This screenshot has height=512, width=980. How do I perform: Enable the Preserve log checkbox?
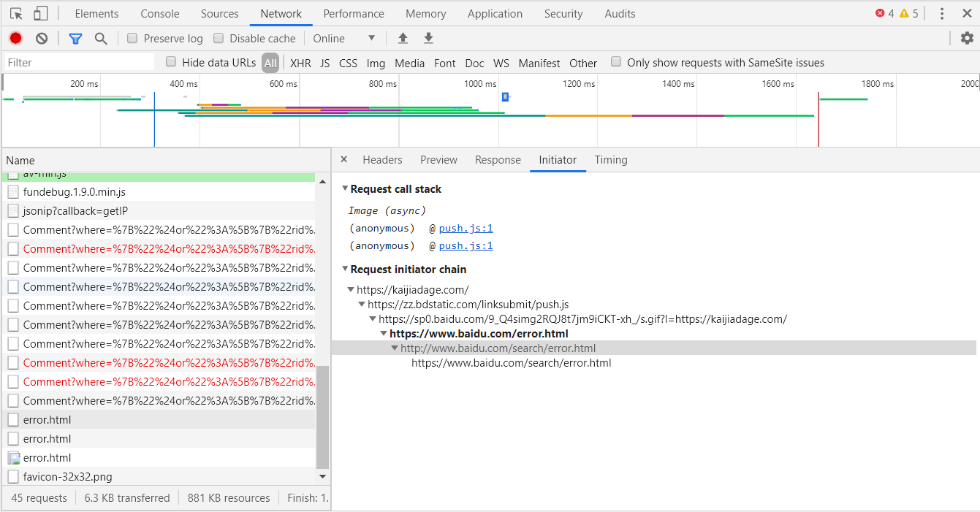[132, 38]
